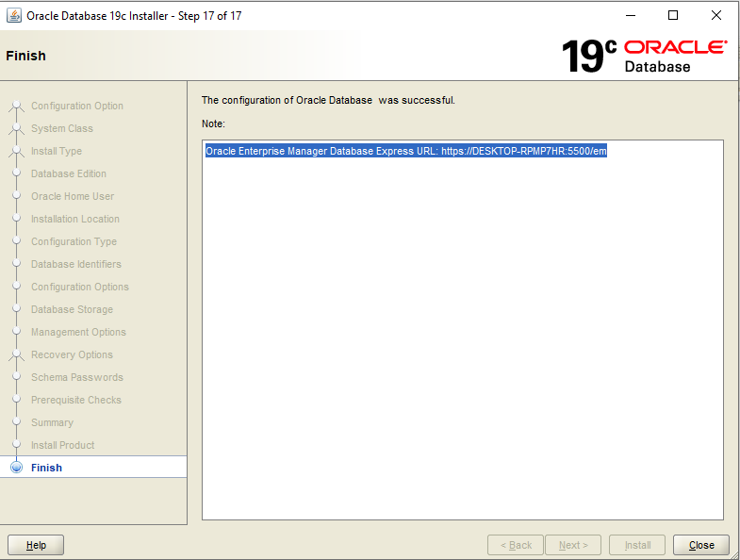The width and height of the screenshot is (740, 560).
Task: Click the Prerequisite Checks step
Action: point(76,400)
